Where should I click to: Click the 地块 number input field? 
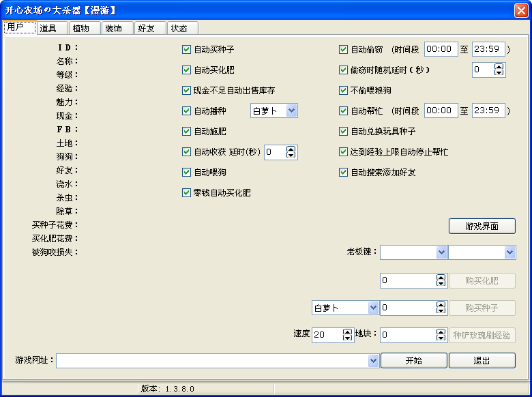coord(408,335)
